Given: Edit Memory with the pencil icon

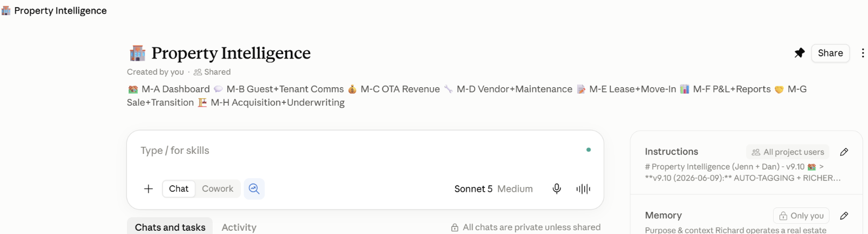Looking at the screenshot, I should point(844,216).
